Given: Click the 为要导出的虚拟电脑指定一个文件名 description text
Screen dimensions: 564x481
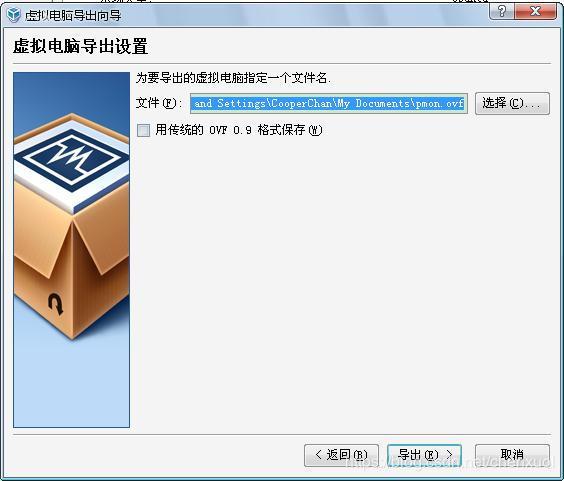Looking at the screenshot, I should (233, 78).
